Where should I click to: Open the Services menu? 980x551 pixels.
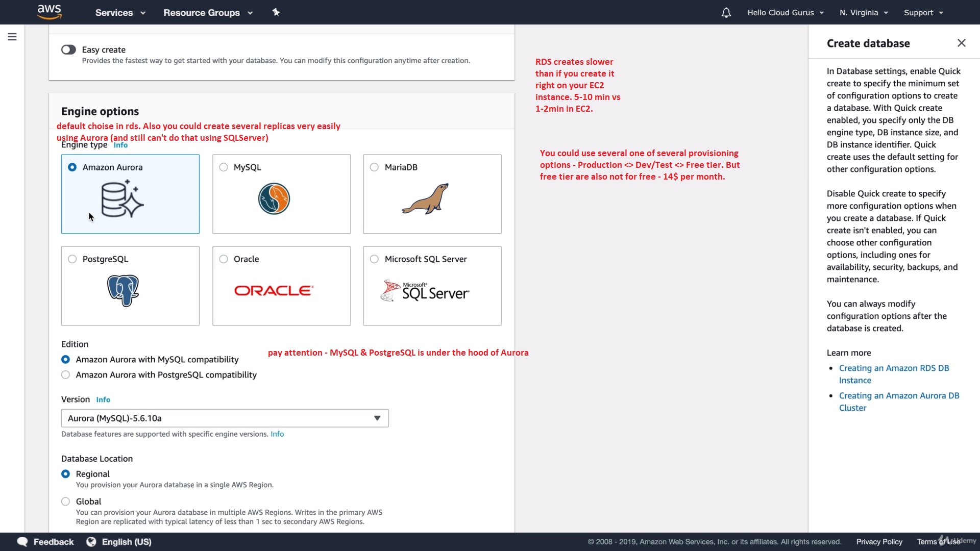click(120, 13)
